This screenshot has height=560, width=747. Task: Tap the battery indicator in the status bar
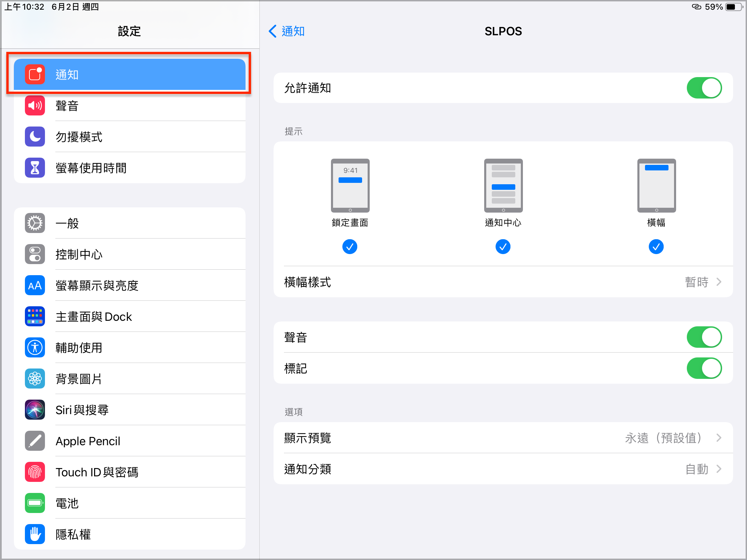(x=734, y=7)
